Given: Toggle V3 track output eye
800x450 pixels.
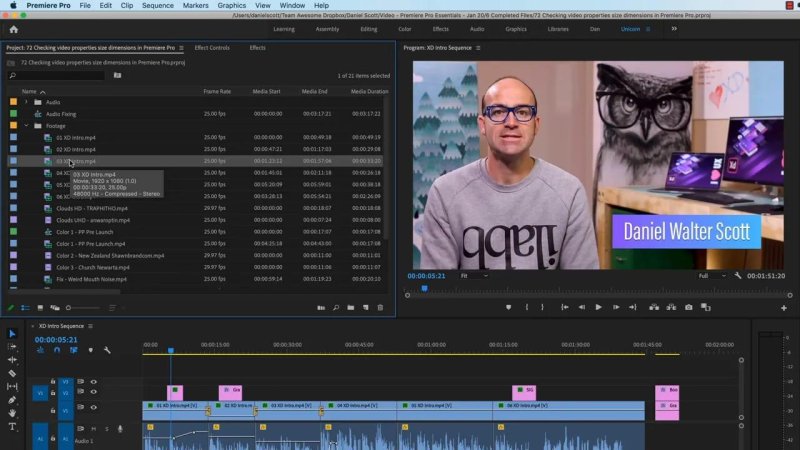Looking at the screenshot, I should pyautogui.click(x=93, y=382).
